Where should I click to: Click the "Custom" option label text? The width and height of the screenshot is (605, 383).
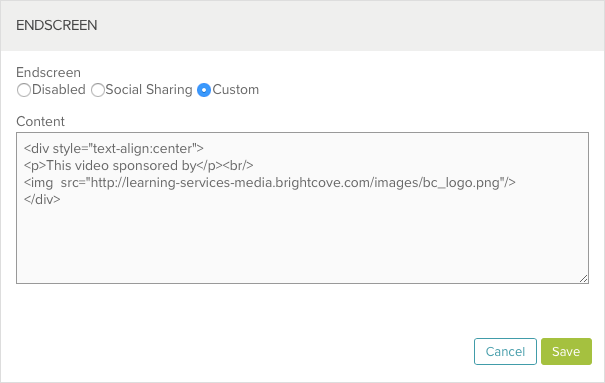coord(235,89)
